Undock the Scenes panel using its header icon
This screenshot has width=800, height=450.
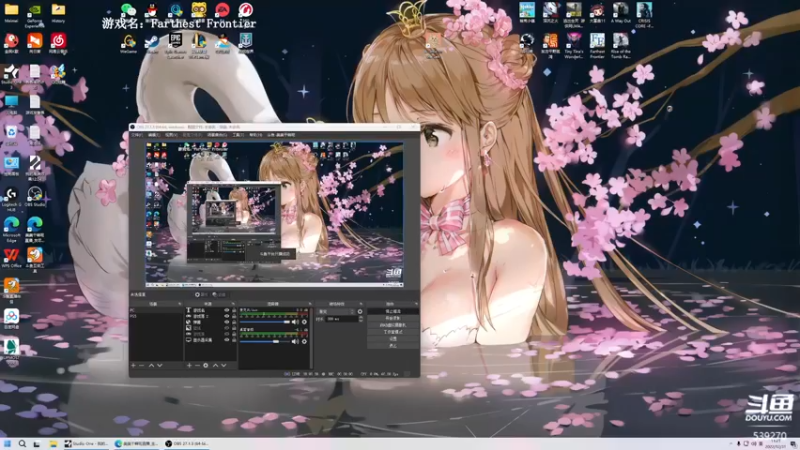click(x=180, y=304)
